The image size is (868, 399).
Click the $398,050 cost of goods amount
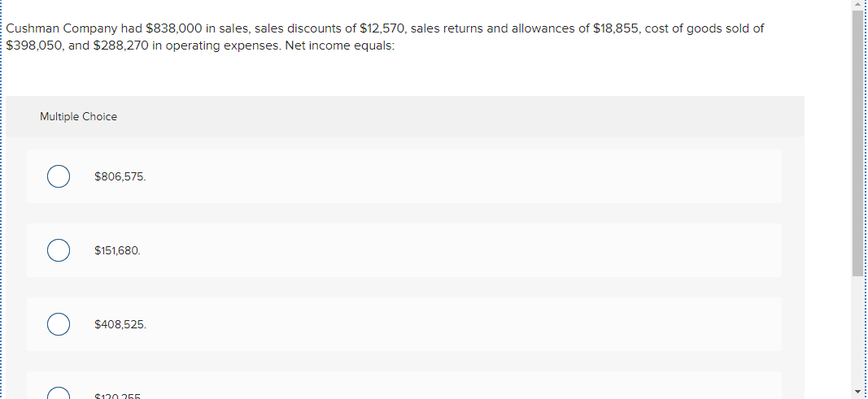32,46
